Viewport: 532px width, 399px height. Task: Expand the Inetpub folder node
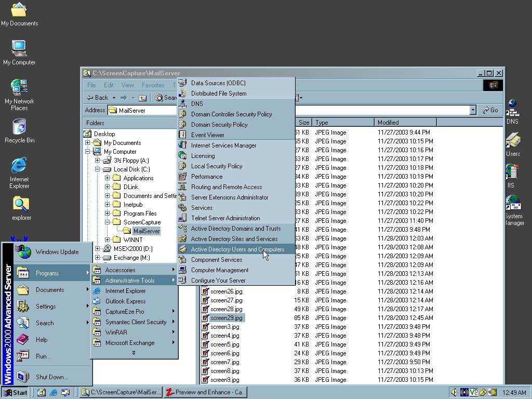107,205
